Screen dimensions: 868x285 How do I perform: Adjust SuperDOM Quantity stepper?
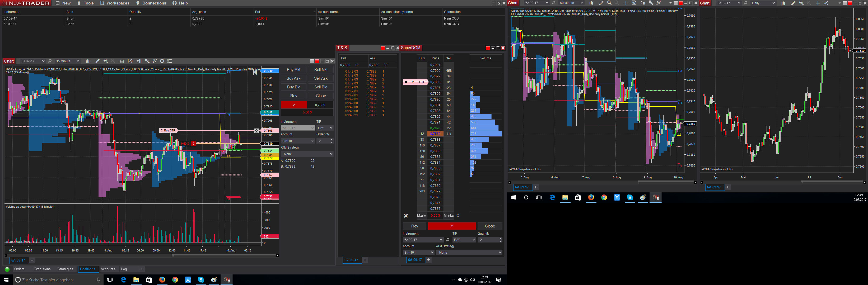pyautogui.click(x=500, y=240)
